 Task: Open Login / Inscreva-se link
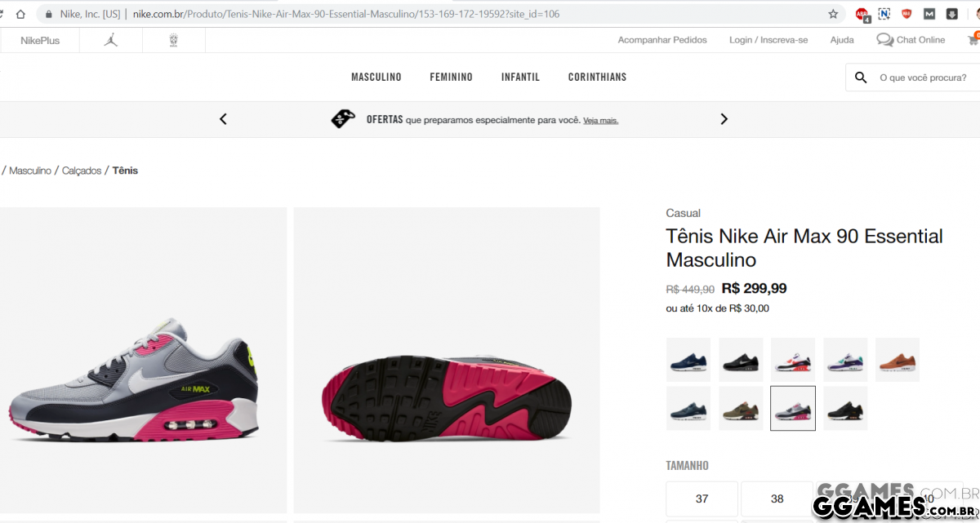pyautogui.click(x=768, y=40)
